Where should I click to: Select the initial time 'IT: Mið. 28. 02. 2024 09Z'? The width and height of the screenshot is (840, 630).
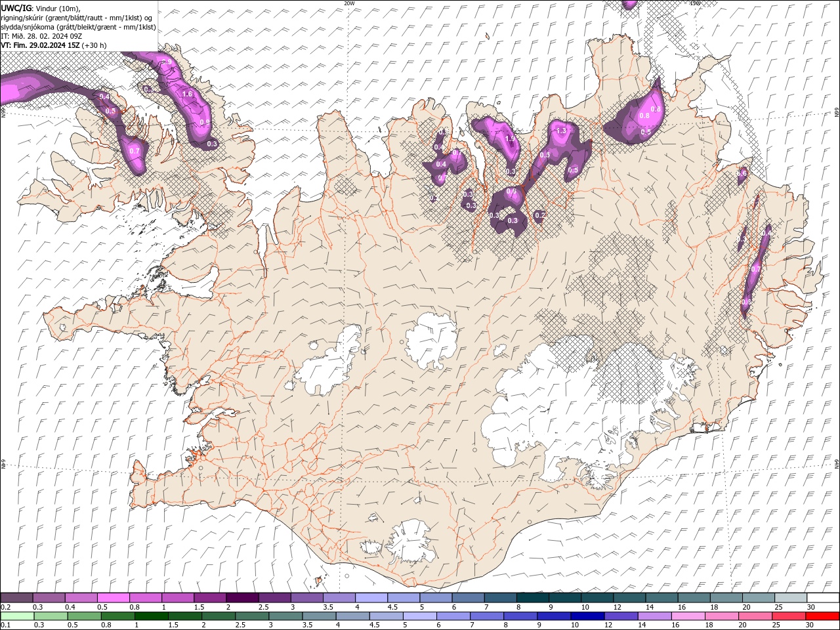(x=41, y=36)
